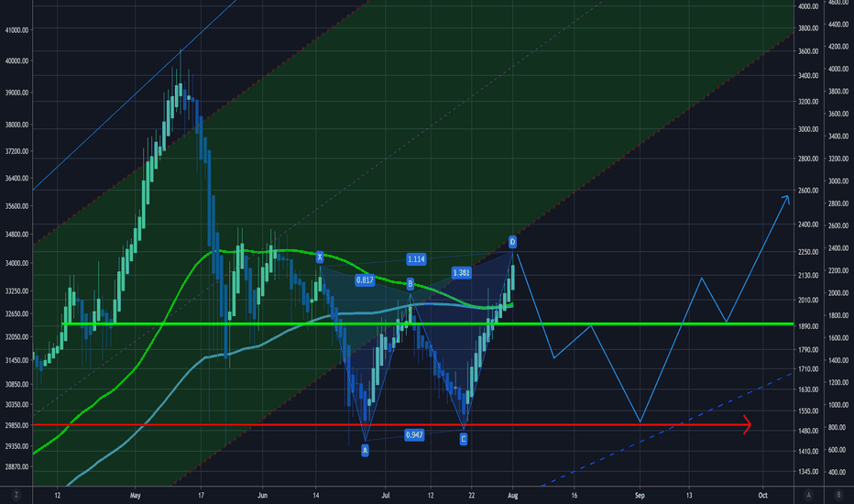Click the 2130.00 label on the inner right axis
Viewport: 854px width, 504px height.
click(808, 275)
